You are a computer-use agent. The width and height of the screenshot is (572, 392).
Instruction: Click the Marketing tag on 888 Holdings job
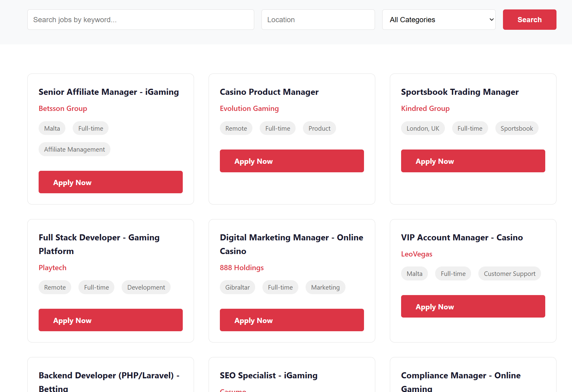(325, 287)
